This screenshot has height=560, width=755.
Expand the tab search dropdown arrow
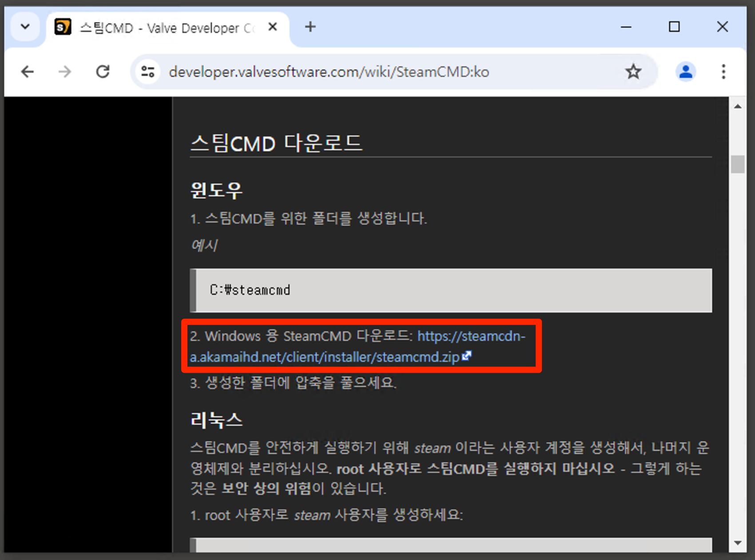(25, 27)
